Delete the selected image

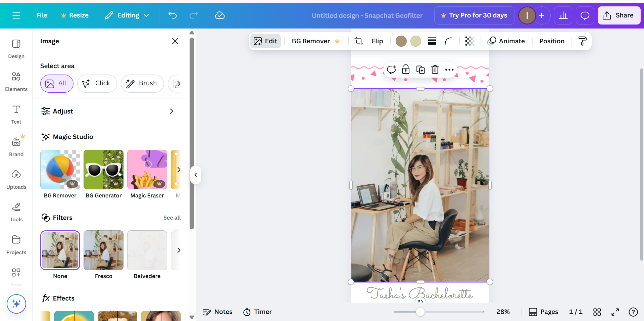[435, 70]
